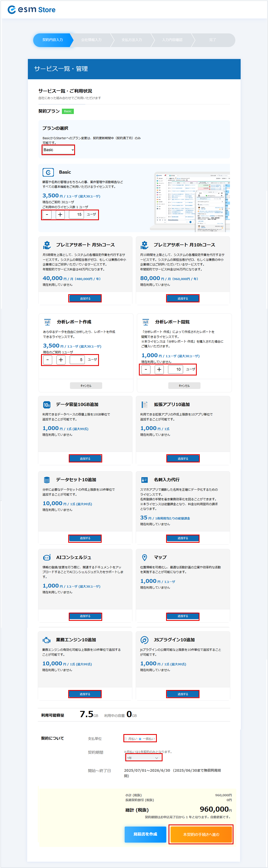
Task: Click the Basic product screenshot image
Action: tap(190, 201)
